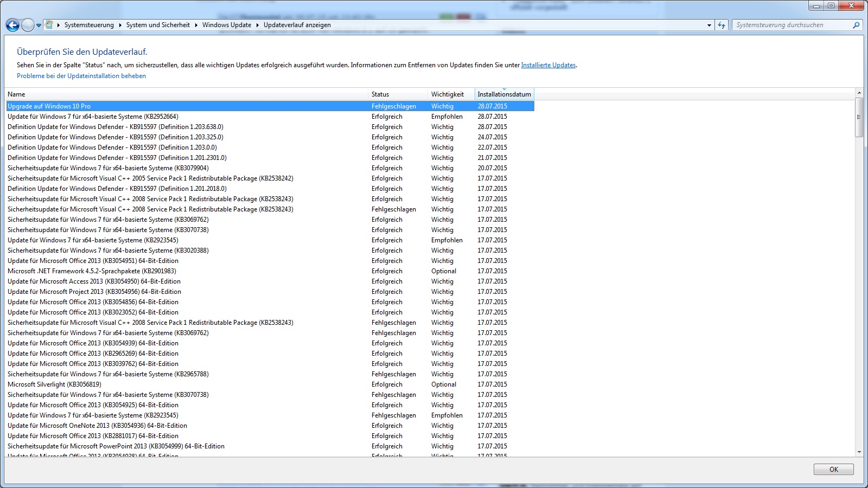Expand the arrow after Windows Update breadcrumb
This screenshot has width=868, height=488.
(258, 25)
